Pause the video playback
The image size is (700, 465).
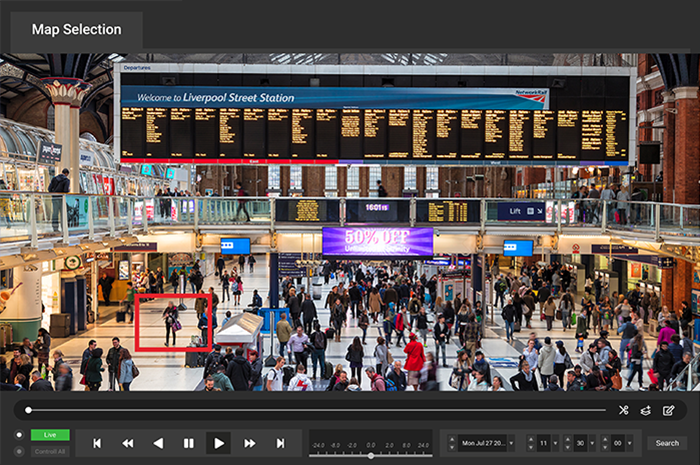[188, 443]
